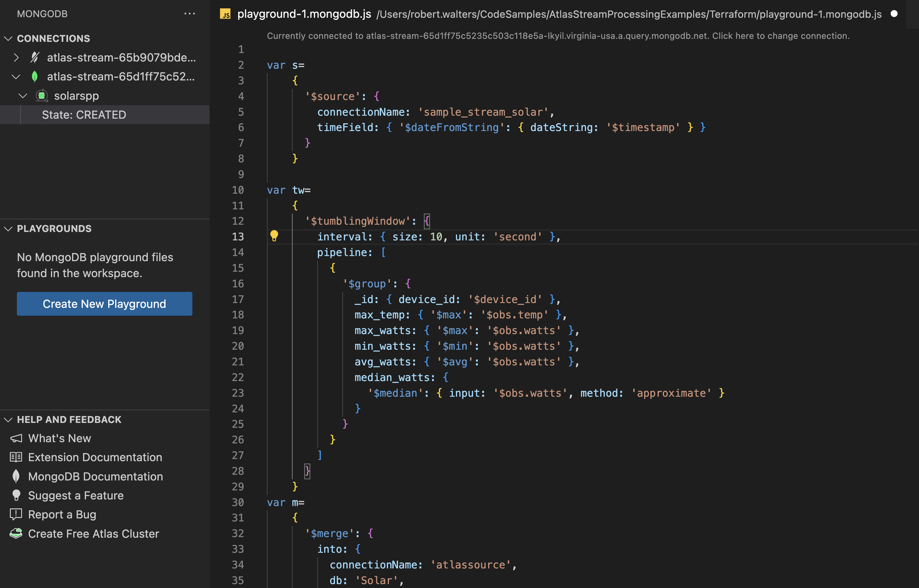Click the What's New megaphone icon
This screenshot has height=588, width=919.
[16, 438]
